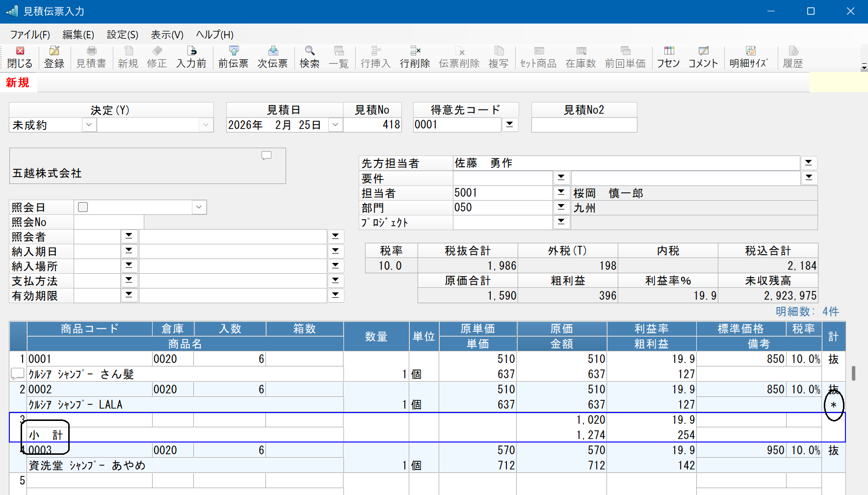The image size is (868, 495).
Task: Open the 得意先コード lookup dropdown
Action: point(510,125)
